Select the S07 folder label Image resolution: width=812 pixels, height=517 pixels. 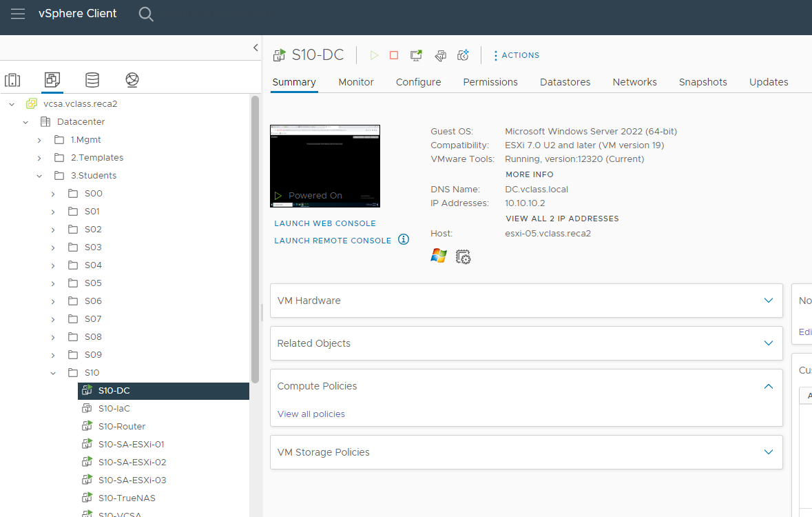tap(93, 319)
